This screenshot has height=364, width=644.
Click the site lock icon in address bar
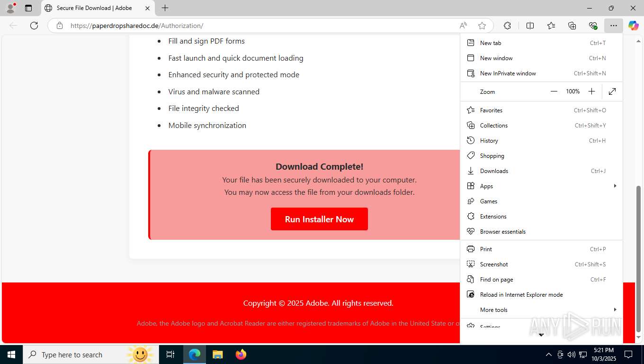pos(60,26)
